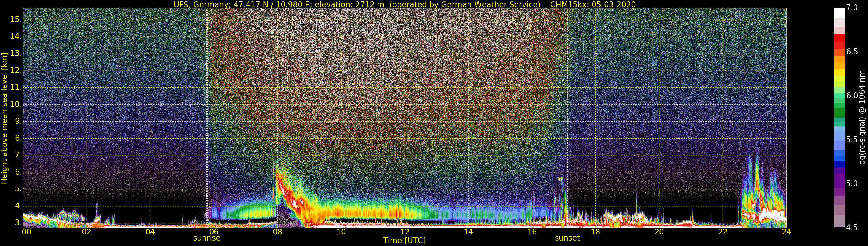Click the height axis tick '4.'
This screenshot has height=246, width=868.
pos(18,206)
